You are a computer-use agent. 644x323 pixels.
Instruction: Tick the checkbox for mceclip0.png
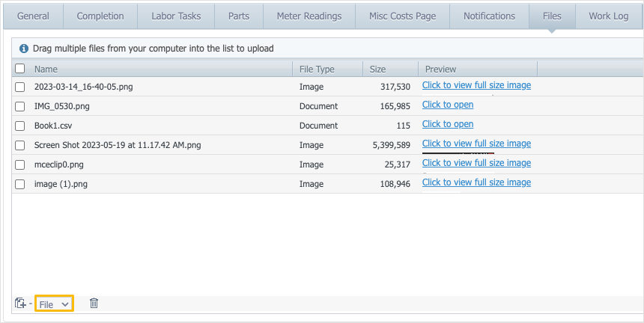click(20, 164)
